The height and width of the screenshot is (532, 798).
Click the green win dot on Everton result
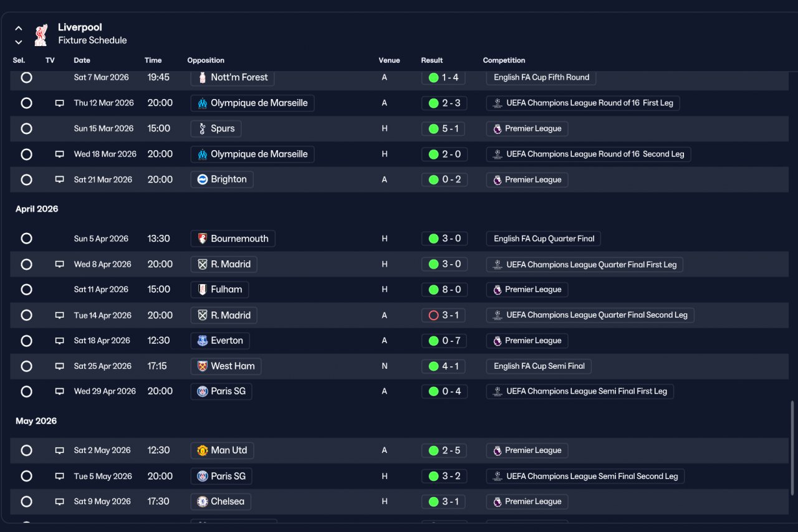(433, 341)
